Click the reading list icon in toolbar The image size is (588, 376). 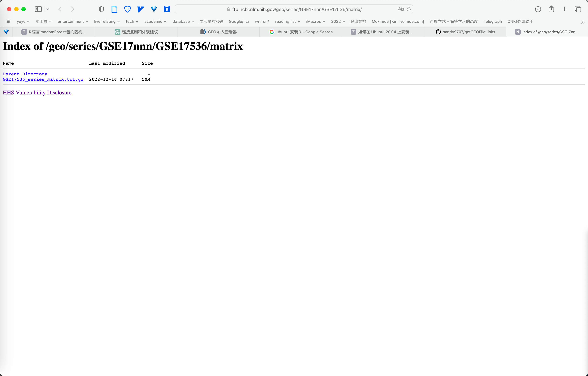click(38, 9)
